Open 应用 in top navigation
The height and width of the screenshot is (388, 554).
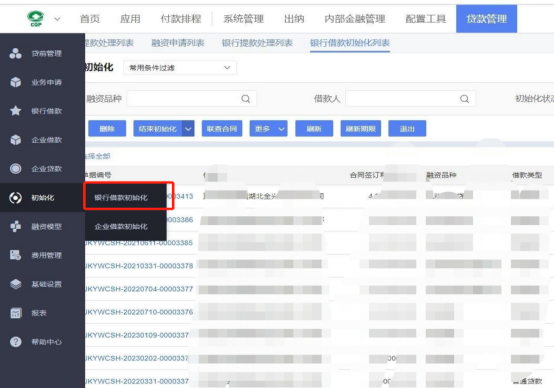coord(130,19)
